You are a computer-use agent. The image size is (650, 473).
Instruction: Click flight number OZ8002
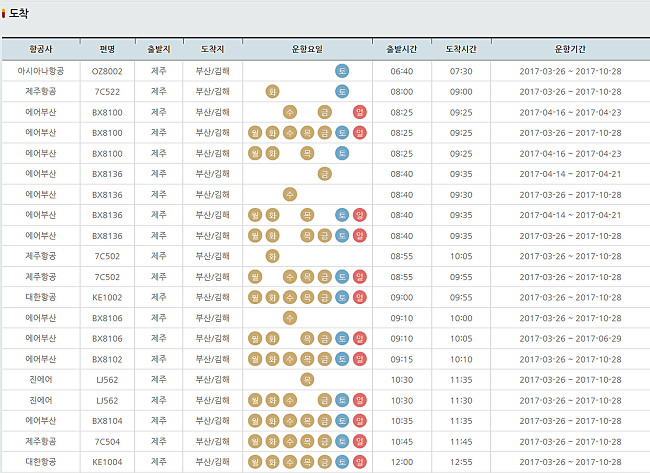[107, 71]
